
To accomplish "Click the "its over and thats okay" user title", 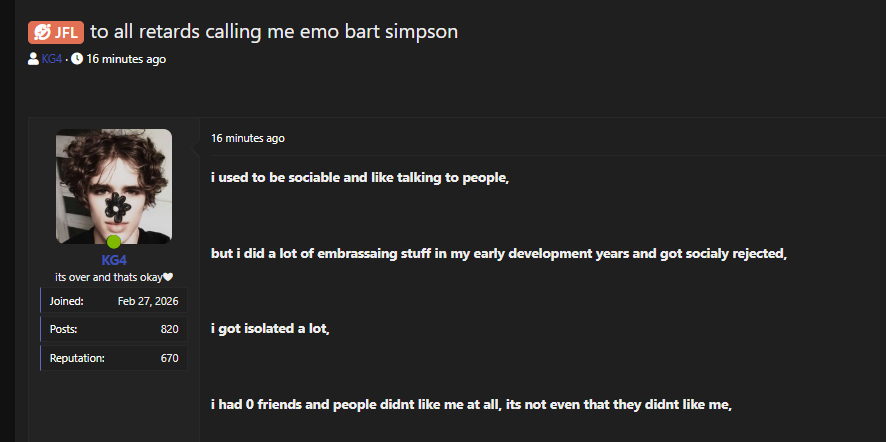I will tap(108, 277).
